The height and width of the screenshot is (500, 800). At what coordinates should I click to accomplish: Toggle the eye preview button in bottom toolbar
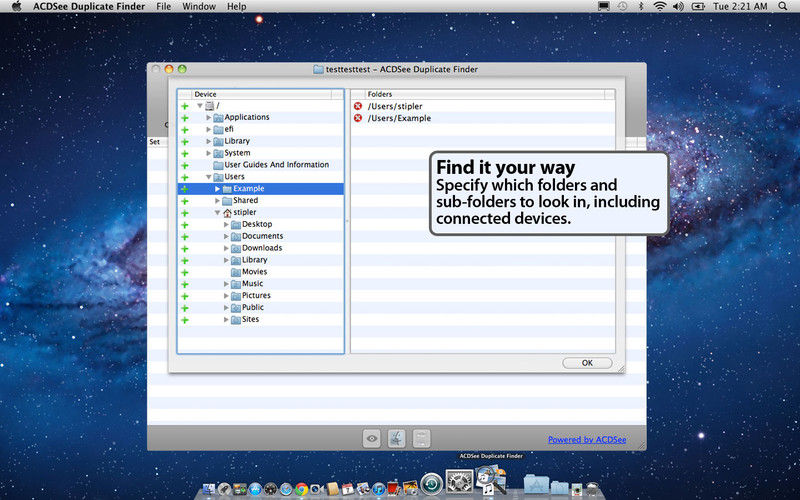[x=372, y=438]
